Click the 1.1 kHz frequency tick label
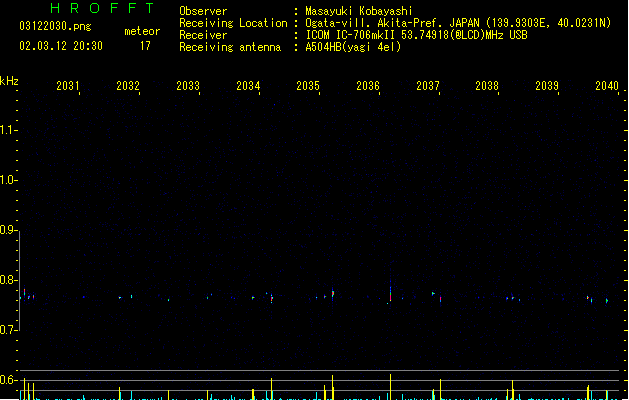Viewport: 629px width, 400px height. tap(8, 130)
